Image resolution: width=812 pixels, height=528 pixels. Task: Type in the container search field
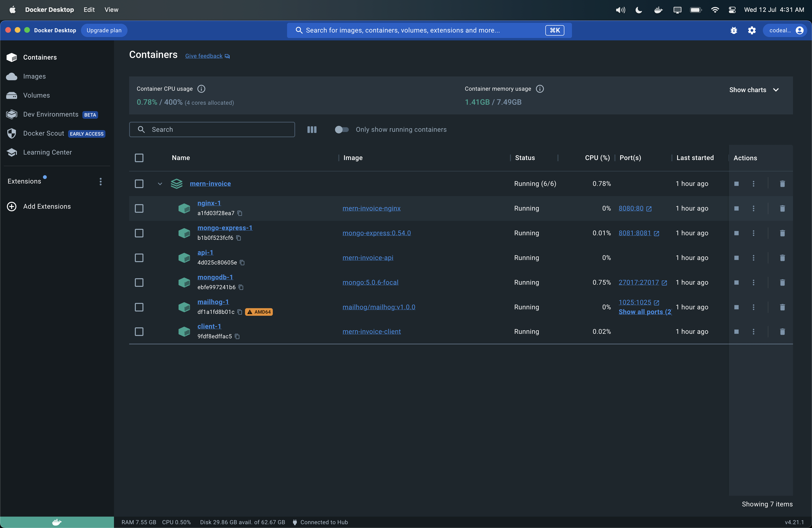click(212, 129)
